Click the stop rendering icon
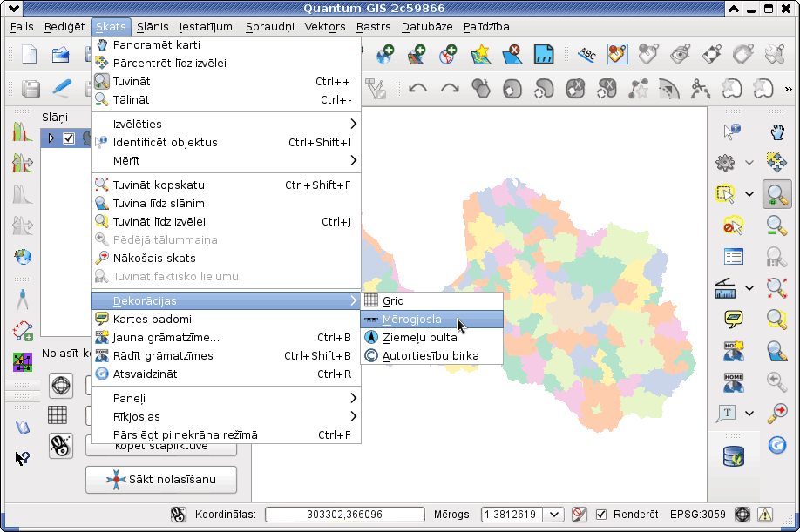The image size is (800, 532). (579, 515)
